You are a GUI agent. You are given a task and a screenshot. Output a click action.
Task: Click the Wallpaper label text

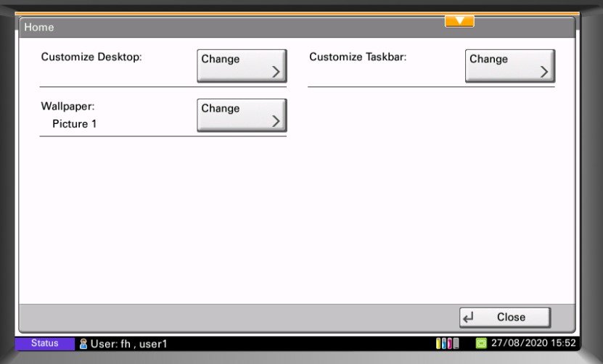68,106
